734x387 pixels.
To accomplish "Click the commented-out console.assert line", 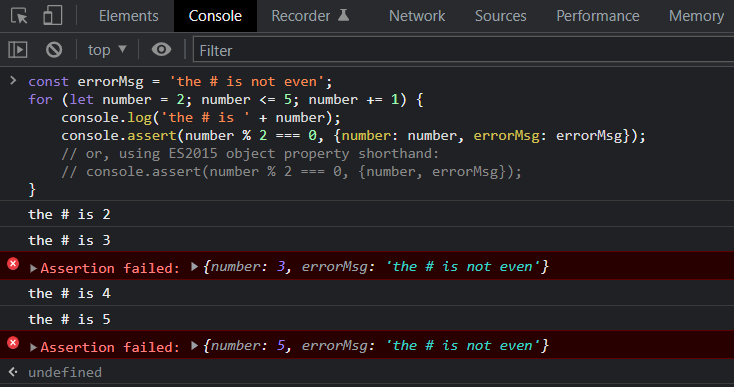I will point(291,172).
